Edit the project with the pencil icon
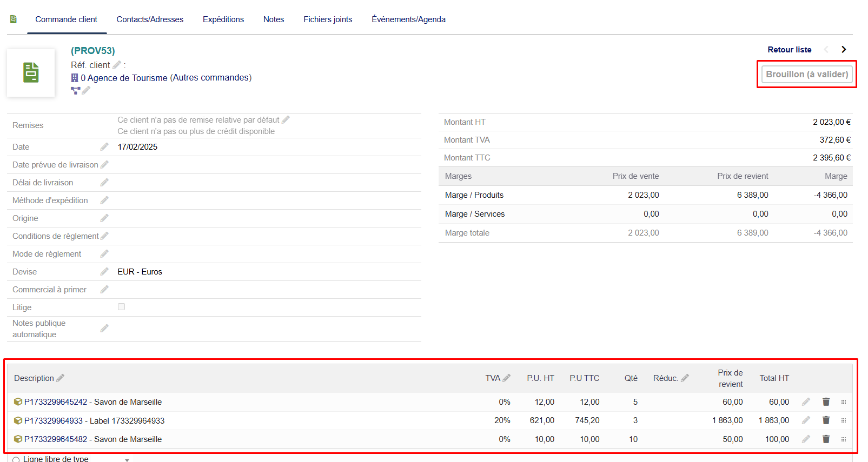This screenshot has height=462, width=868. (x=86, y=90)
